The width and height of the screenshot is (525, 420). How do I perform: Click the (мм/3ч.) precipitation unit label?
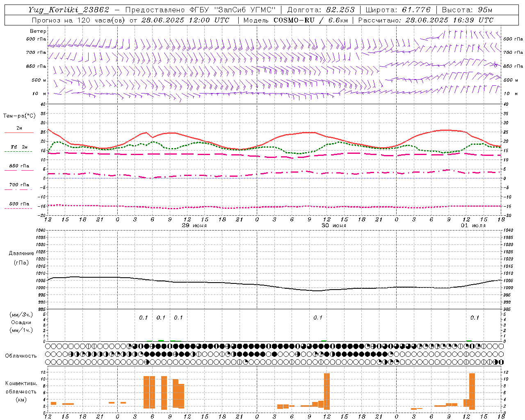pyautogui.click(x=21, y=315)
